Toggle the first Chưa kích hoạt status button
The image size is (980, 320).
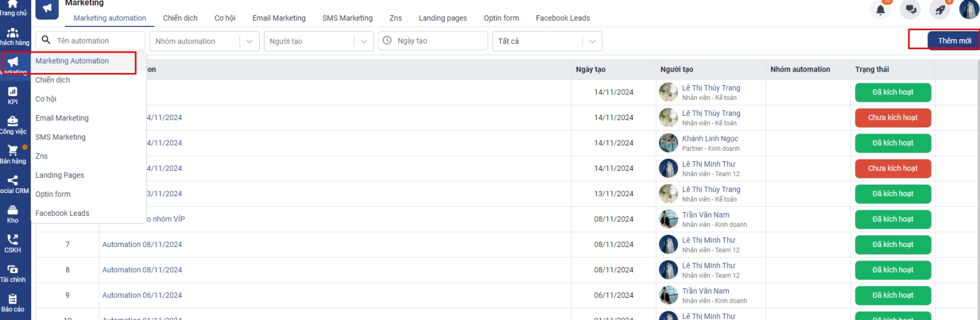[x=892, y=118]
